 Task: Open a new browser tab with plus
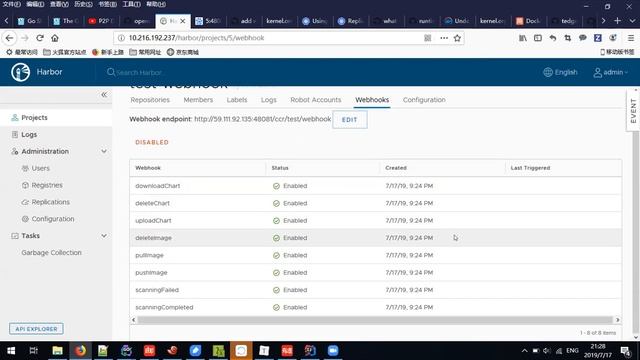(x=617, y=20)
